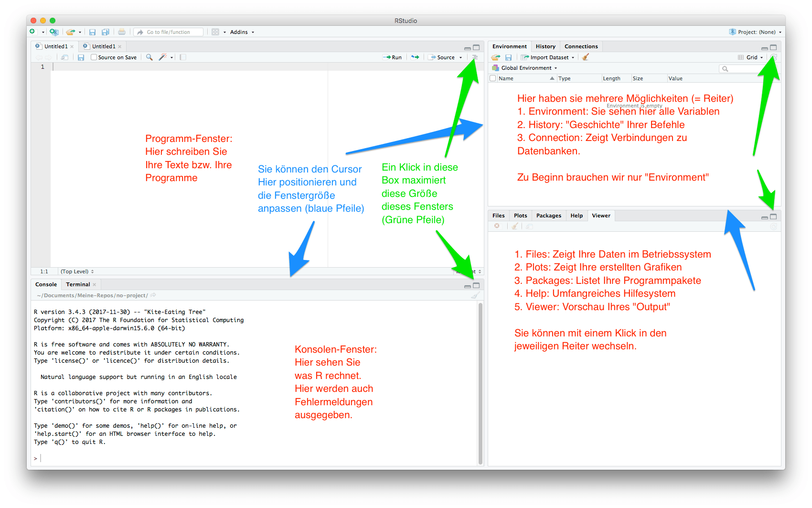Image resolution: width=812 pixels, height=508 pixels.
Task: Click the compile report notebook icon
Action: (x=183, y=57)
